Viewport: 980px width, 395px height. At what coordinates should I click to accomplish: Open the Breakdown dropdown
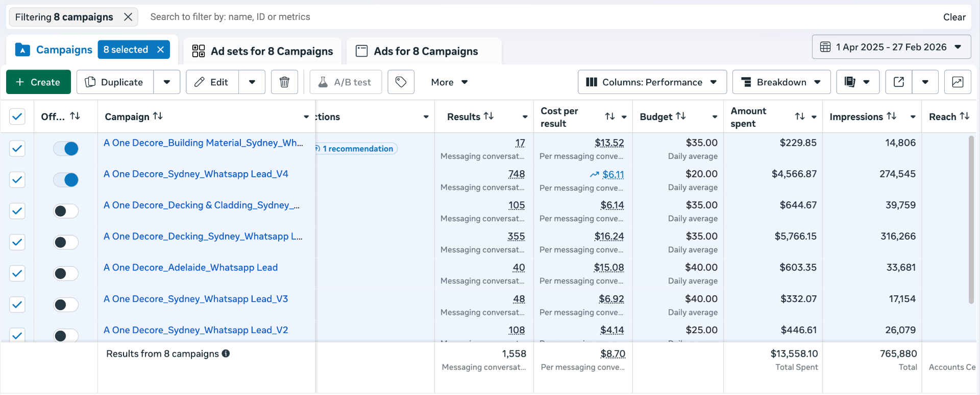(x=781, y=82)
